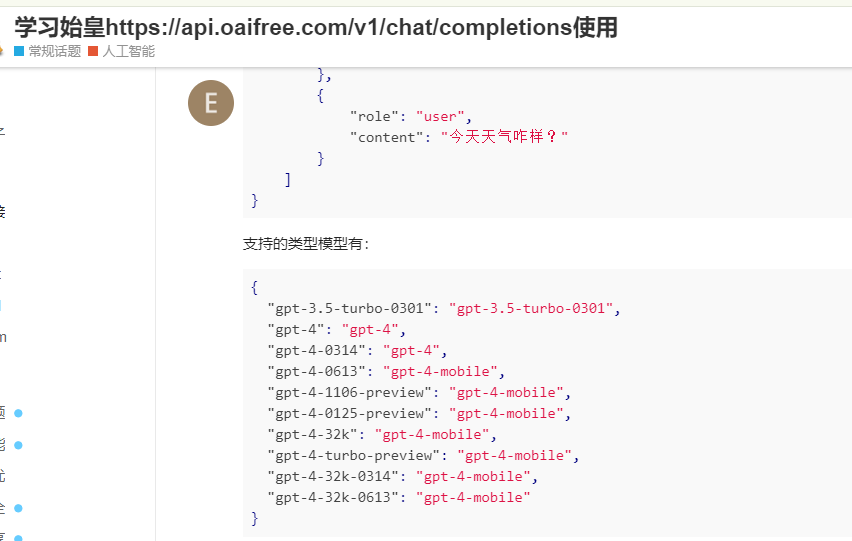This screenshot has height=541, width=852.
Task: Click the "gpt-4-32k": "gpt-4-mobile" line
Action: click(382, 435)
